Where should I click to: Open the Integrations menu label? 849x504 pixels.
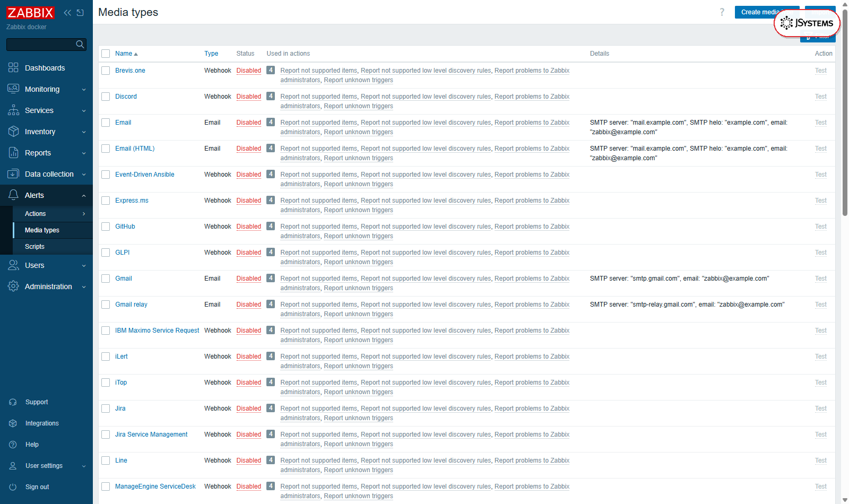(42, 423)
